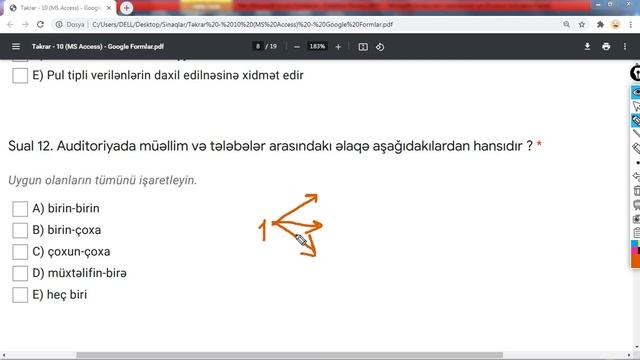Zoom in the PDF document
640x360 pixels.
(x=338, y=47)
